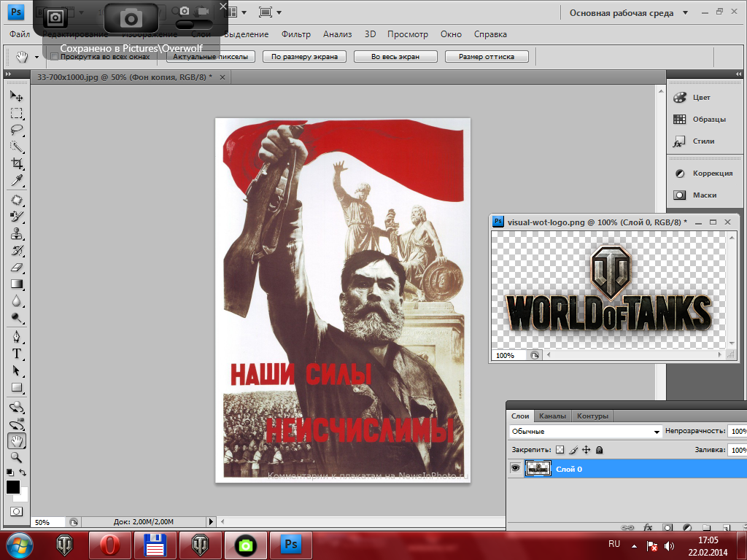Select the Brush tool
This screenshot has height=560, width=747.
click(x=17, y=217)
